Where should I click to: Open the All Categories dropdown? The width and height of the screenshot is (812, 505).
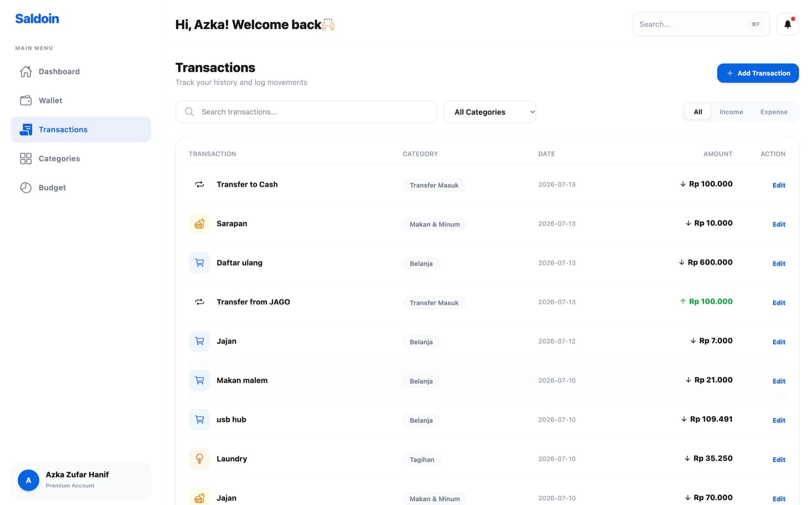(x=490, y=112)
